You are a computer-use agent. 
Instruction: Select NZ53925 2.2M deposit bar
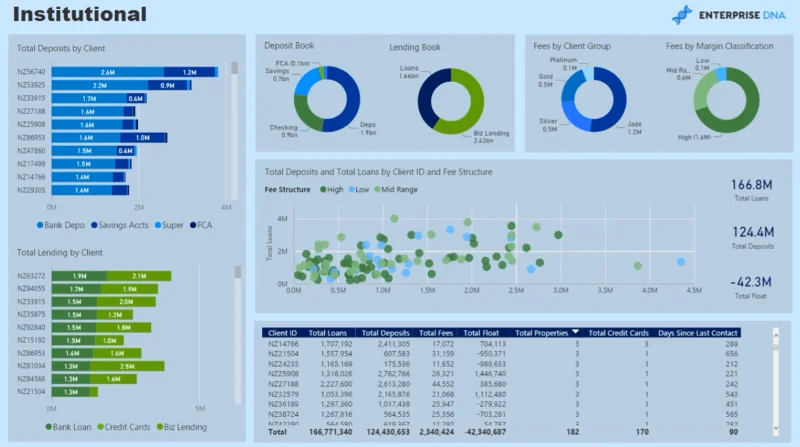(99, 85)
